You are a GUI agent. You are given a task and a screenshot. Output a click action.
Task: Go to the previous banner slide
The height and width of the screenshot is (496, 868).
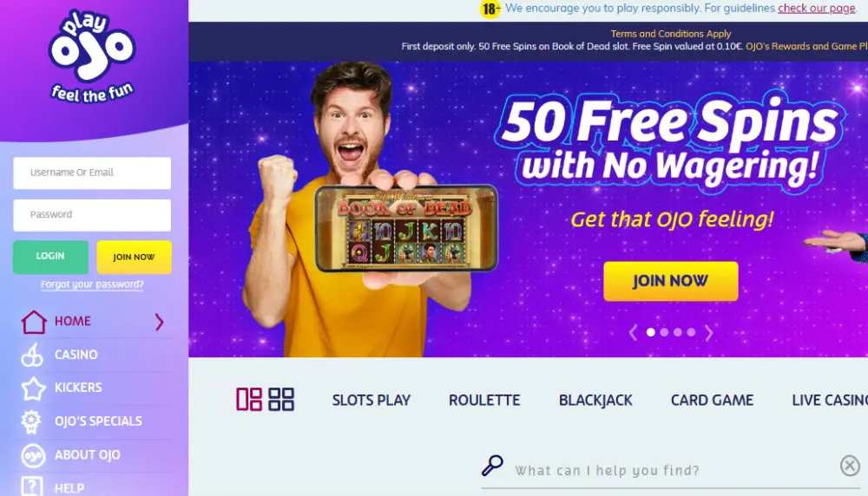634,332
